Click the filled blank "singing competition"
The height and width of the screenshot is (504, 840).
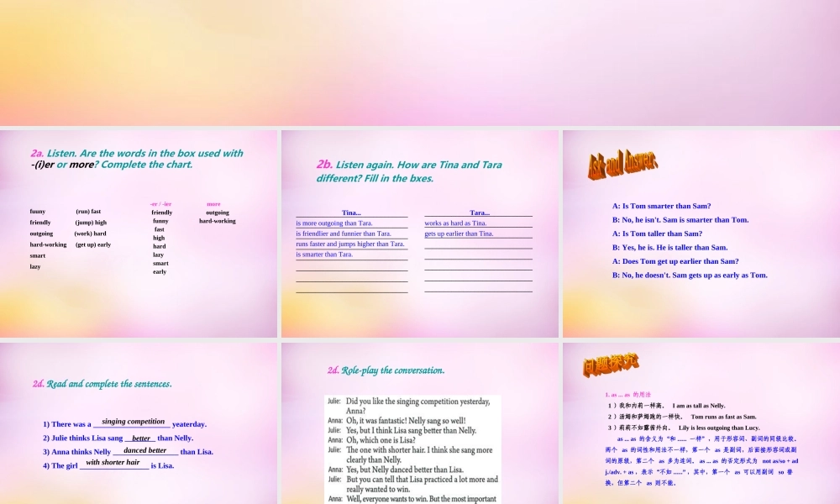[x=133, y=422]
